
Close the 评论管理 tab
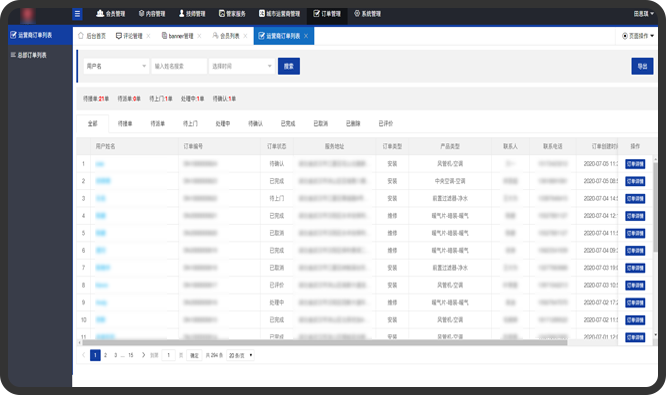[x=148, y=36]
